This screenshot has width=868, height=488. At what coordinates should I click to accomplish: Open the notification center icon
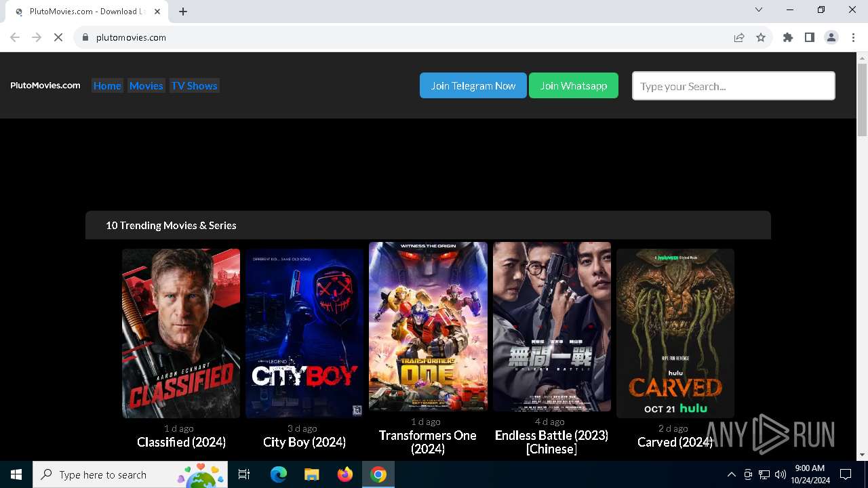[846, 474]
